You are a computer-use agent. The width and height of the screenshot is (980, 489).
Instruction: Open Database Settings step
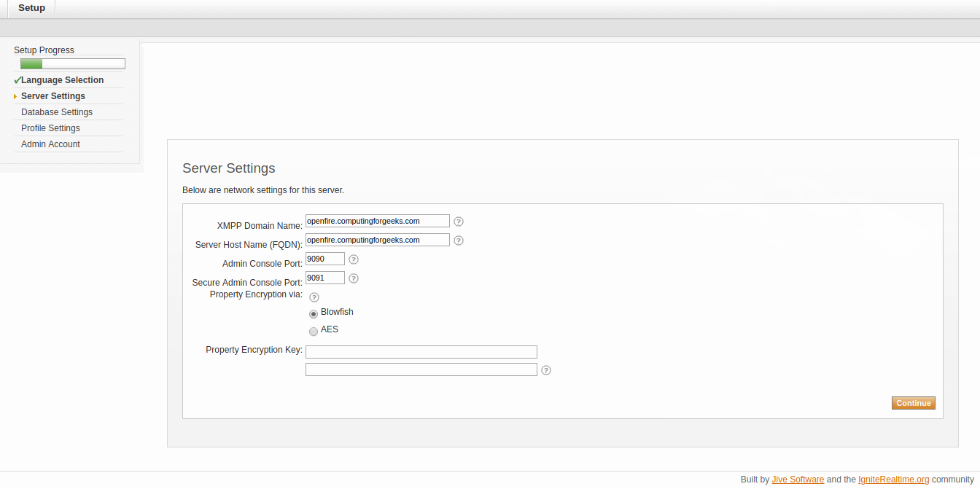(57, 112)
